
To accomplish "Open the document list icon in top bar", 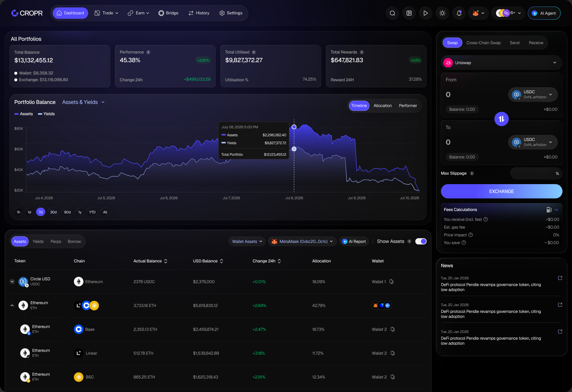I will click(x=409, y=13).
